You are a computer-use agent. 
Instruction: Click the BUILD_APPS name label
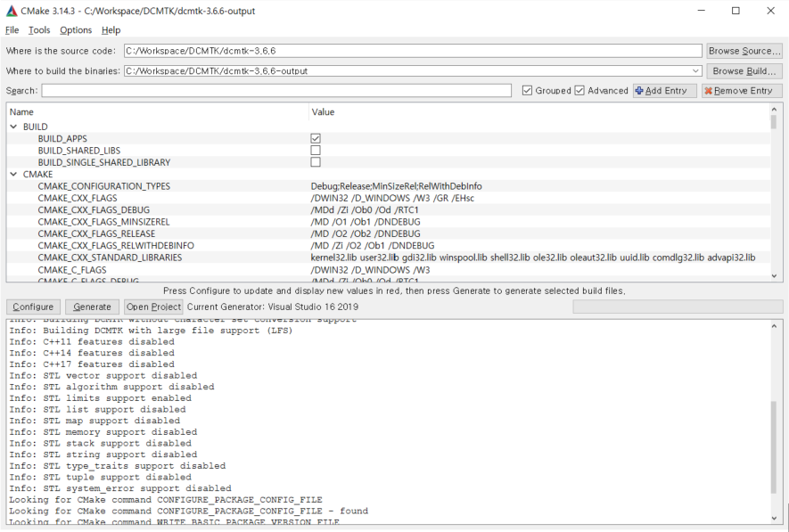click(62, 138)
